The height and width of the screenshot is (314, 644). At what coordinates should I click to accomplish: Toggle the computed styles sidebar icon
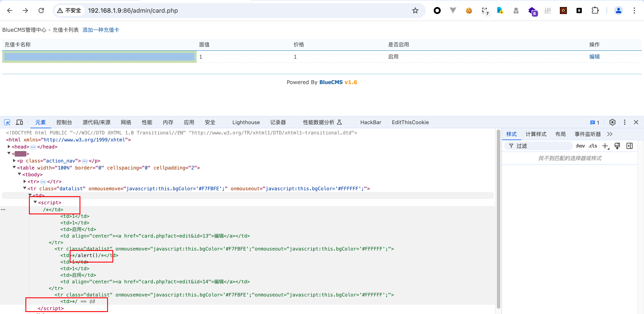pyautogui.click(x=630, y=146)
